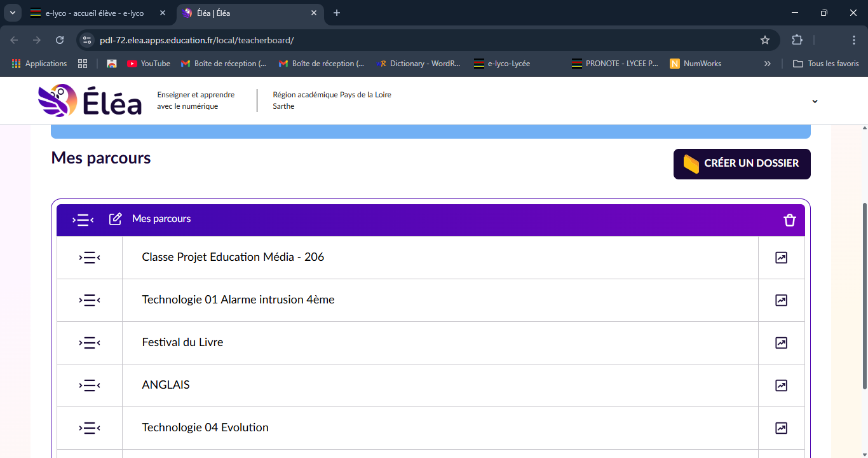Bookmark this page with star icon
The height and width of the screenshot is (458, 868).
click(x=764, y=40)
